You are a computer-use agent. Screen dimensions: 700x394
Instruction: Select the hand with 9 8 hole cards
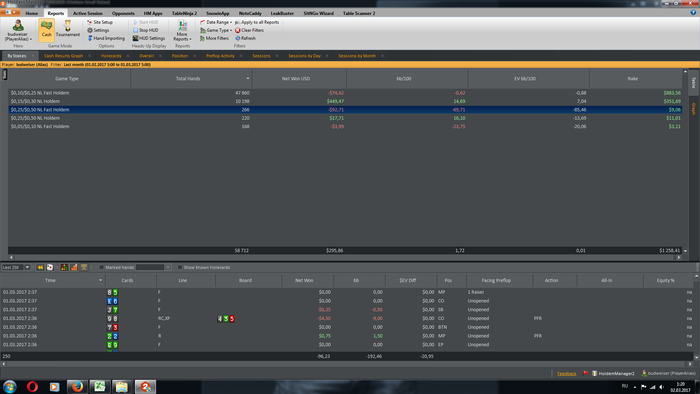[x=345, y=318]
